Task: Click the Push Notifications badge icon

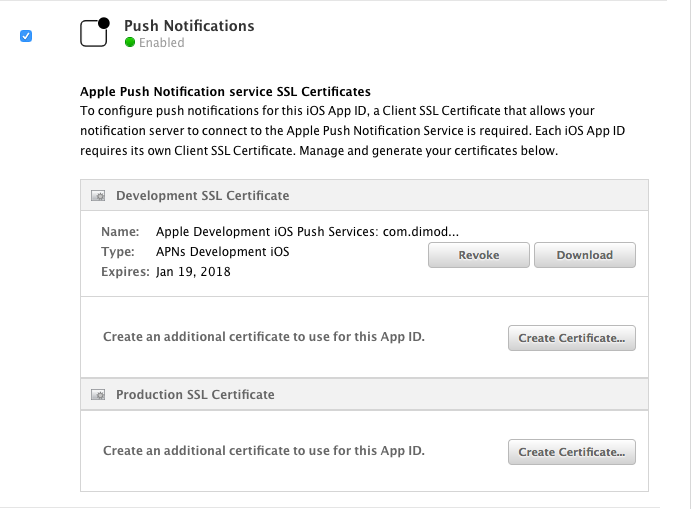Action: (95, 32)
